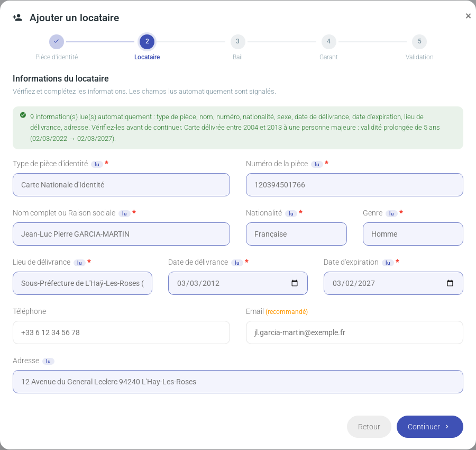Focus the Téléphone input

pyautogui.click(x=121, y=332)
